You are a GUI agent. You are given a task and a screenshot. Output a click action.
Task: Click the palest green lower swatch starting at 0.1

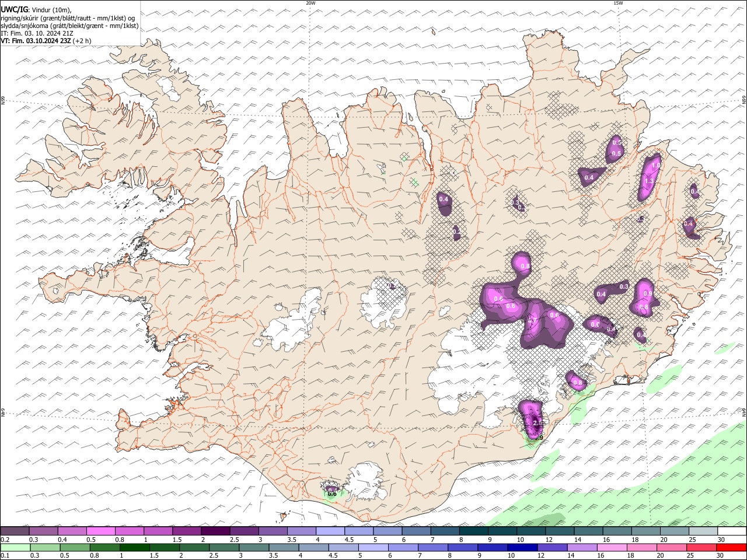pos(15,548)
